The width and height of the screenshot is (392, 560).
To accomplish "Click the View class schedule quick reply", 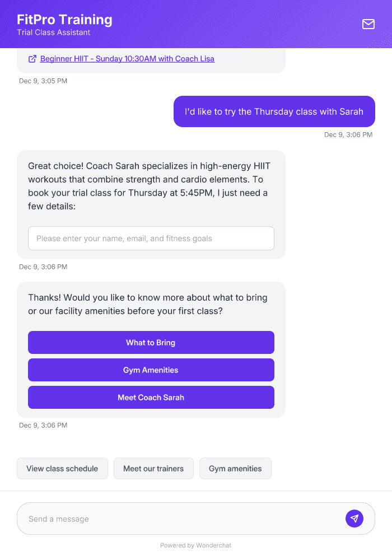I will click(x=62, y=468).
